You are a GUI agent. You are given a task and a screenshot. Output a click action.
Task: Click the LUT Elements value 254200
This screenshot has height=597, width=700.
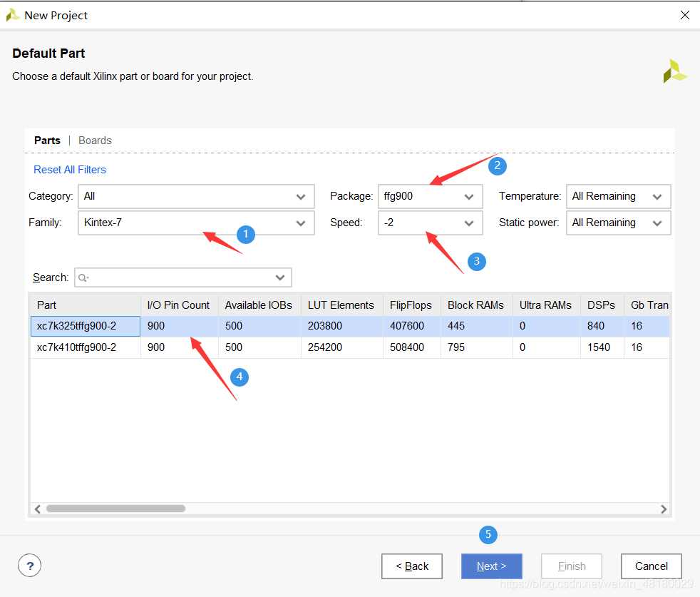[x=324, y=347]
